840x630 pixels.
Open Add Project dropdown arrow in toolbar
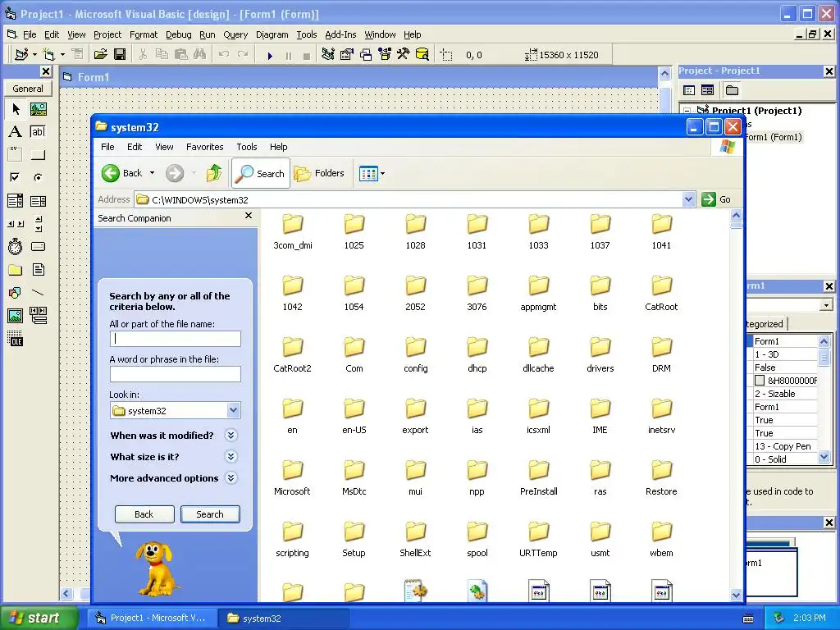pyautogui.click(x=34, y=54)
